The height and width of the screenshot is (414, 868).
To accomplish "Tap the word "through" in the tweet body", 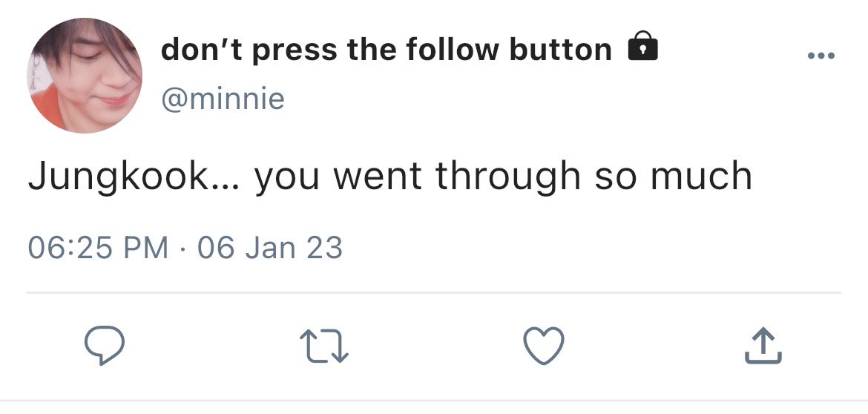I will (507, 177).
